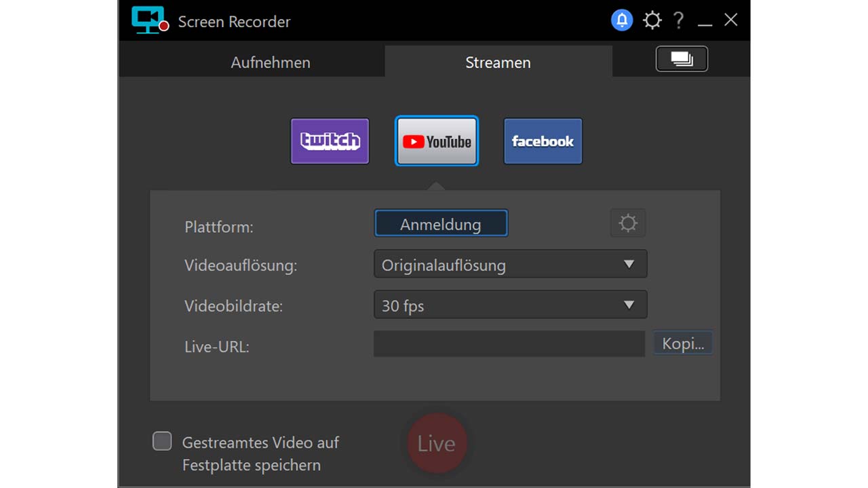Switch to the Streamen tab
868x488 pixels.
[498, 62]
